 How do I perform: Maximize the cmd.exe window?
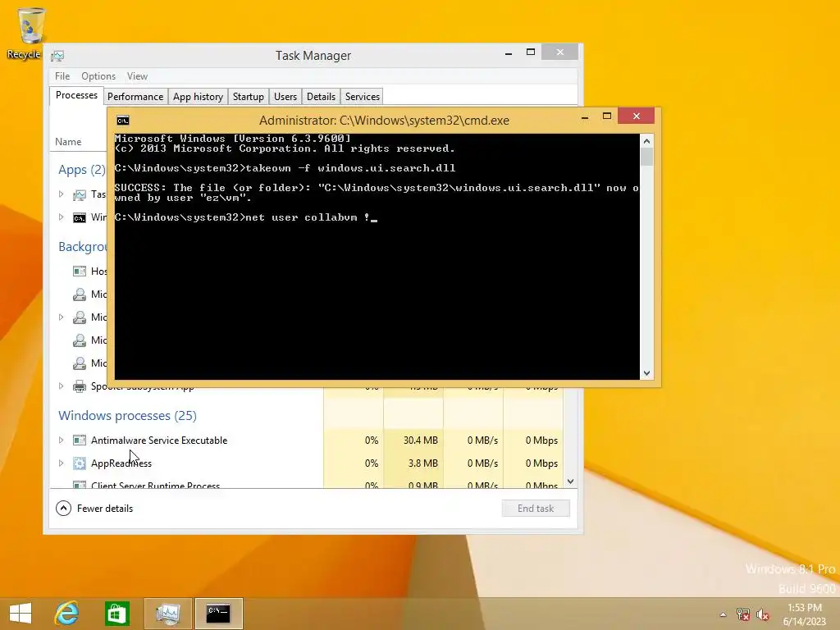pyautogui.click(x=606, y=116)
